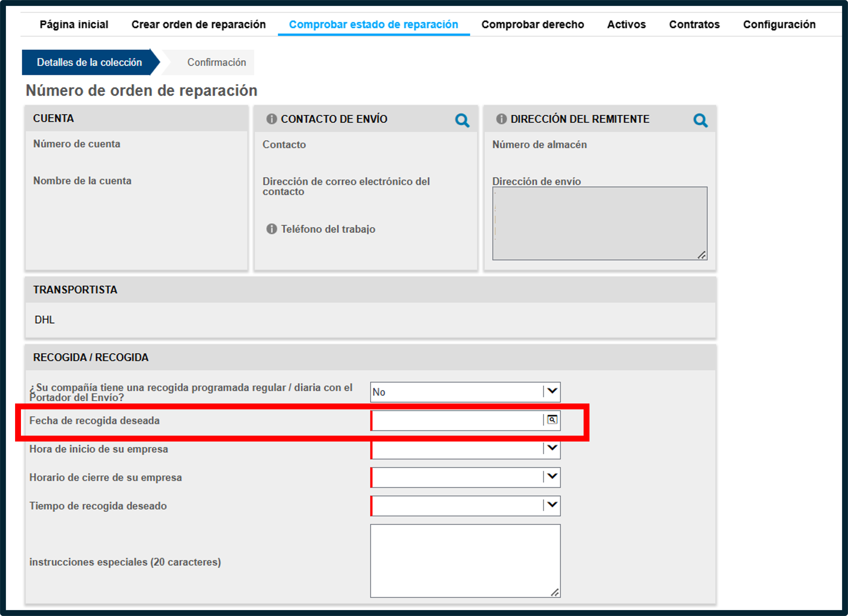Click the resize handle of the Dirección de envío box
Viewport: 848px width, 616px height.
[702, 255]
